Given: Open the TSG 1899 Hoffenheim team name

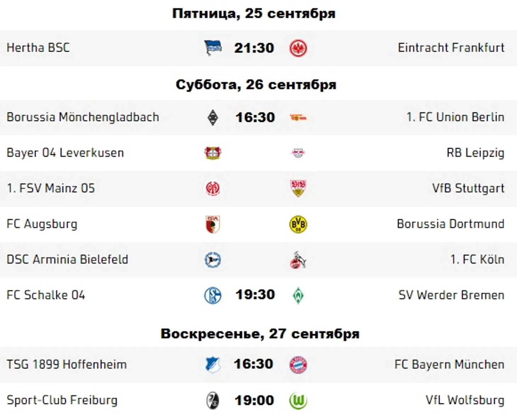Looking at the screenshot, I should pyautogui.click(x=67, y=364).
